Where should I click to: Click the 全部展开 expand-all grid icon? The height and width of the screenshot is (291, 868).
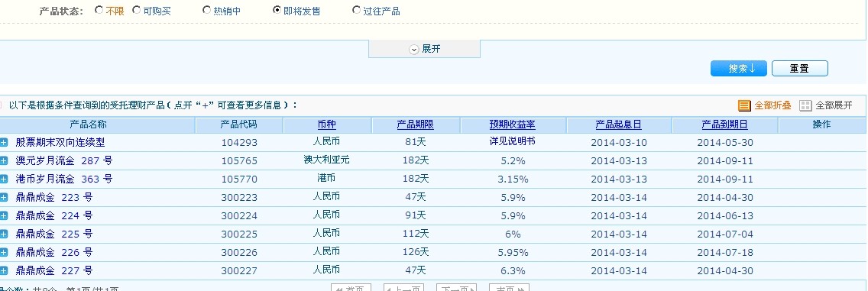pyautogui.click(x=805, y=105)
